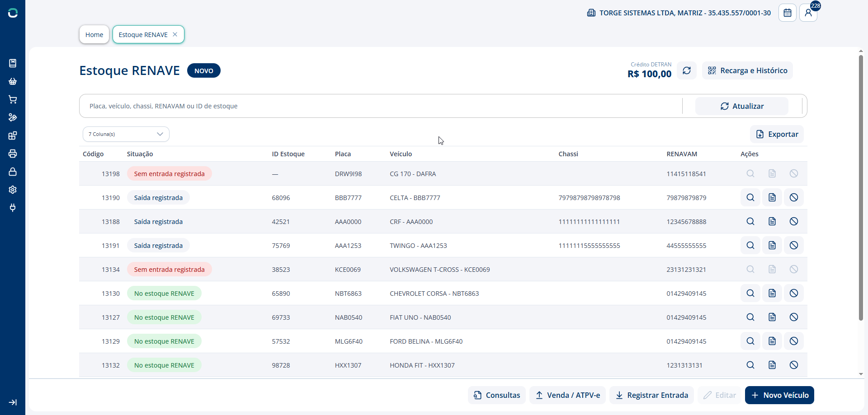This screenshot has width=868, height=415.
Task: Focus the Placa, veículo, chassi search field
Action: coord(381,106)
